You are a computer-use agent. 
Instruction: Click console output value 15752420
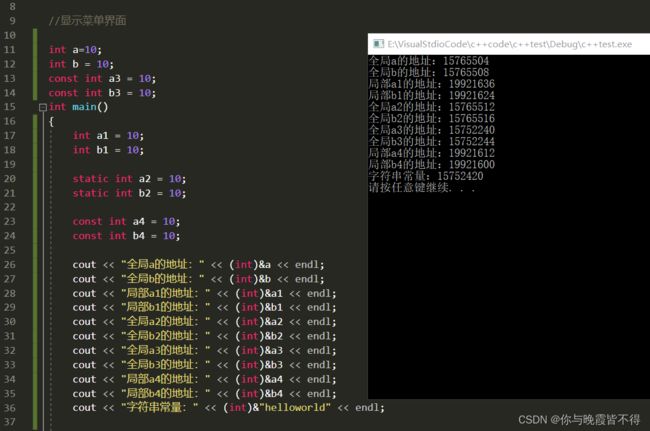[x=460, y=176]
